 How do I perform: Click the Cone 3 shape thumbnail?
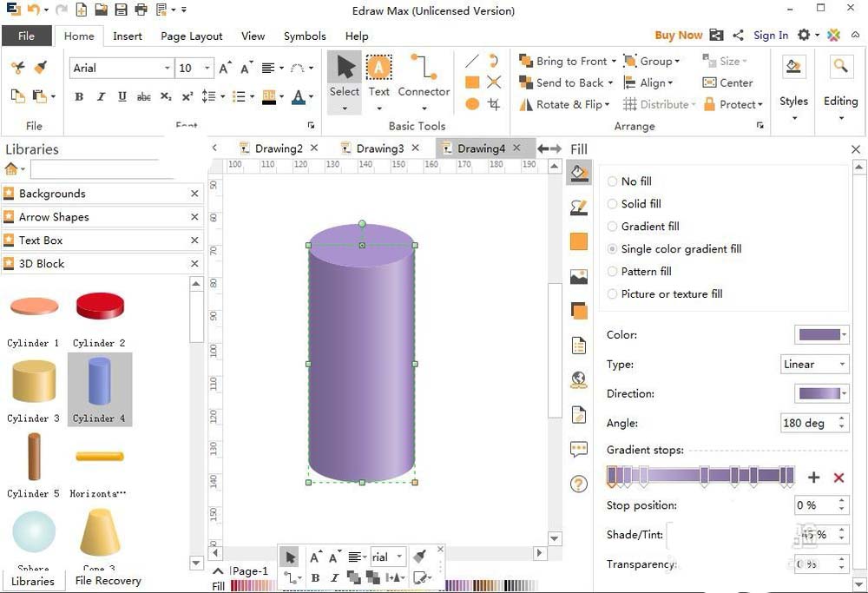pyautogui.click(x=100, y=532)
